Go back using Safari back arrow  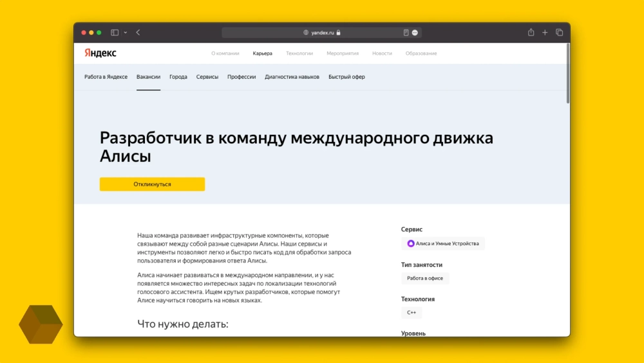(x=138, y=32)
